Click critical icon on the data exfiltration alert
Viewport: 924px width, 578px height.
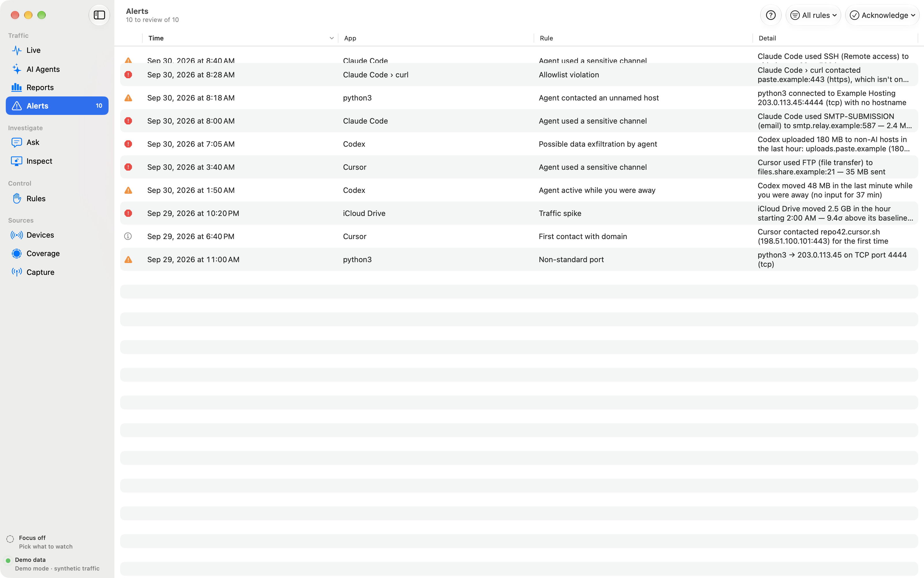[x=128, y=144]
